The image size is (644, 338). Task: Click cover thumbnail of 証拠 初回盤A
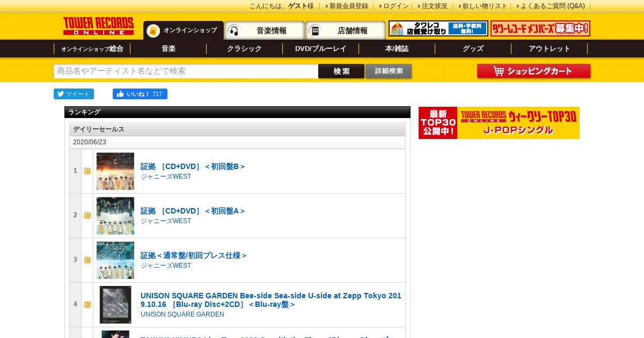[115, 216]
